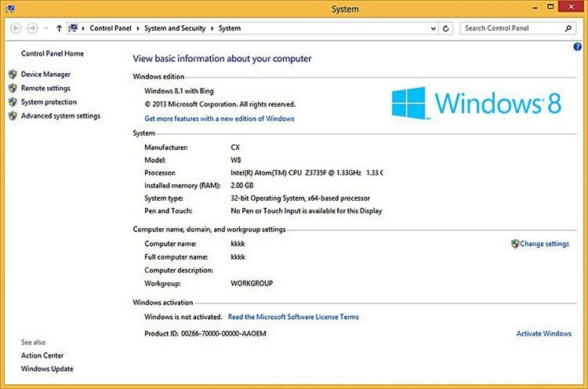Image resolution: width=588 pixels, height=389 pixels.
Task: Select System and Security in the breadcrumb
Action: [x=175, y=28]
